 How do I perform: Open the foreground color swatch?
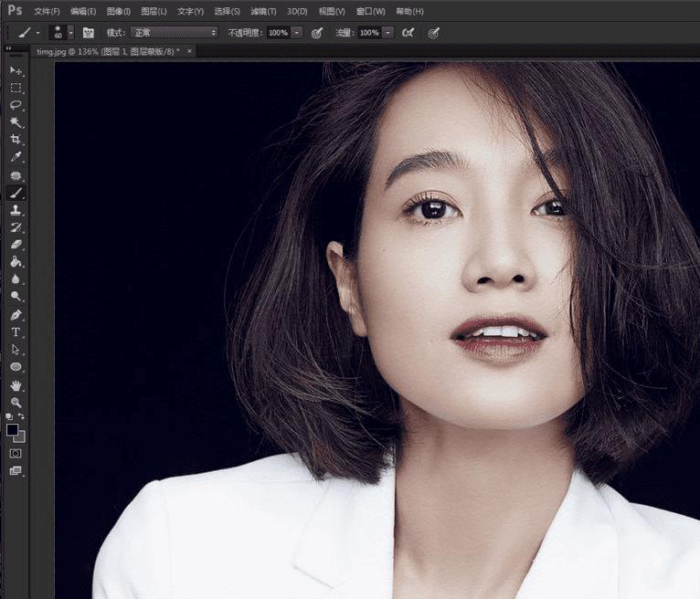[13, 429]
